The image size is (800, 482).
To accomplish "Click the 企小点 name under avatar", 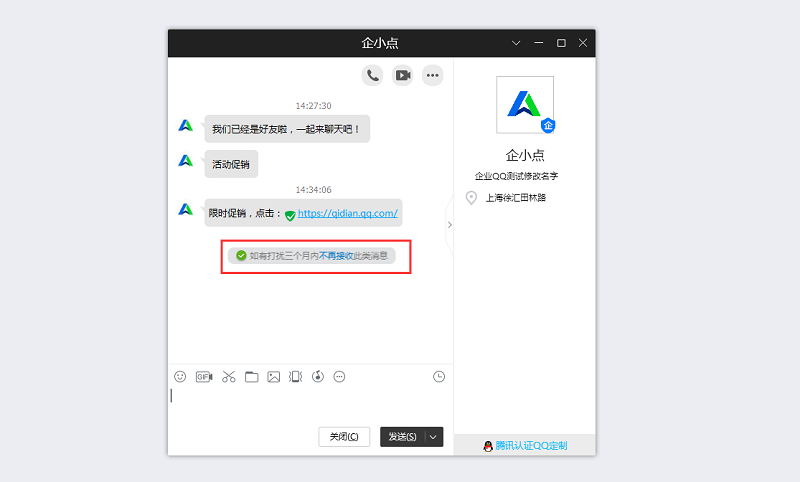I will coord(525,155).
